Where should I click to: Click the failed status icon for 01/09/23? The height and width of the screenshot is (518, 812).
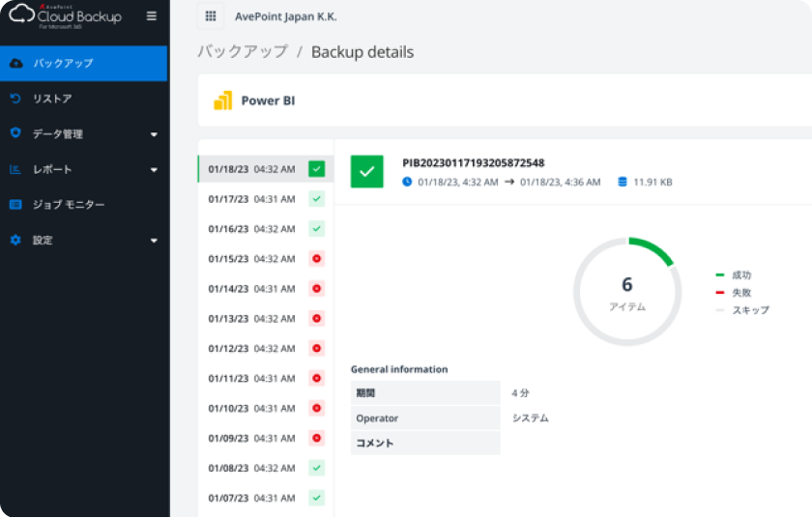coord(316,439)
